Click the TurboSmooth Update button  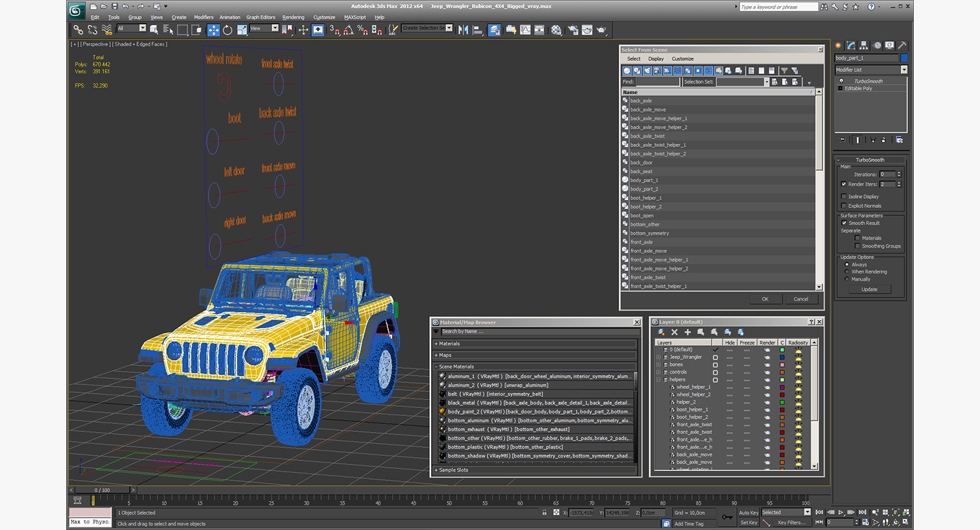869,290
